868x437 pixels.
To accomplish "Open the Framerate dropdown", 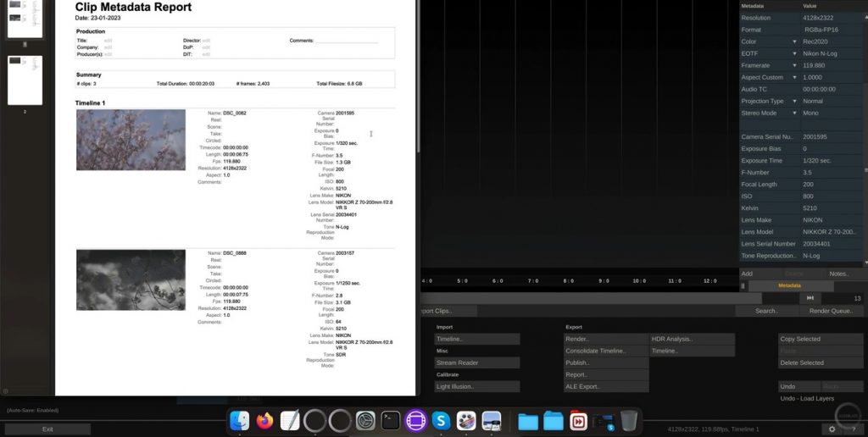I will pyautogui.click(x=794, y=65).
